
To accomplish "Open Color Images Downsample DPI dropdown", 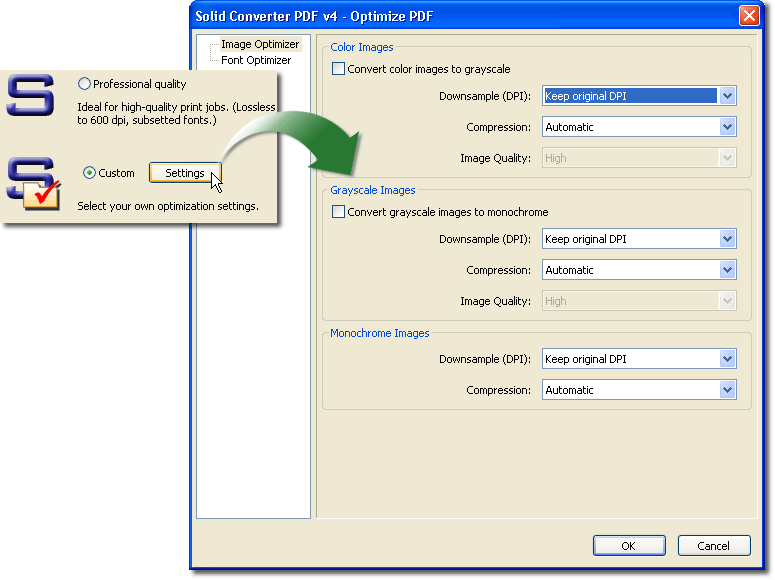I will pyautogui.click(x=639, y=96).
